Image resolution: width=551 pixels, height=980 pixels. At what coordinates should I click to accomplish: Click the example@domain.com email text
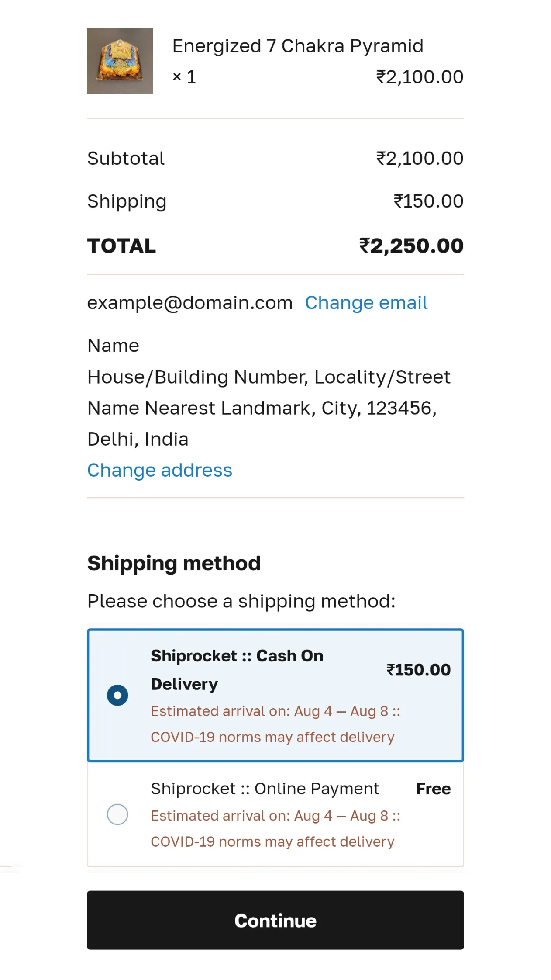click(x=190, y=303)
